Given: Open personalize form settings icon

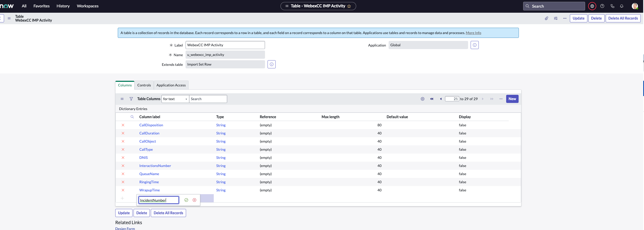Looking at the screenshot, I should 556,18.
